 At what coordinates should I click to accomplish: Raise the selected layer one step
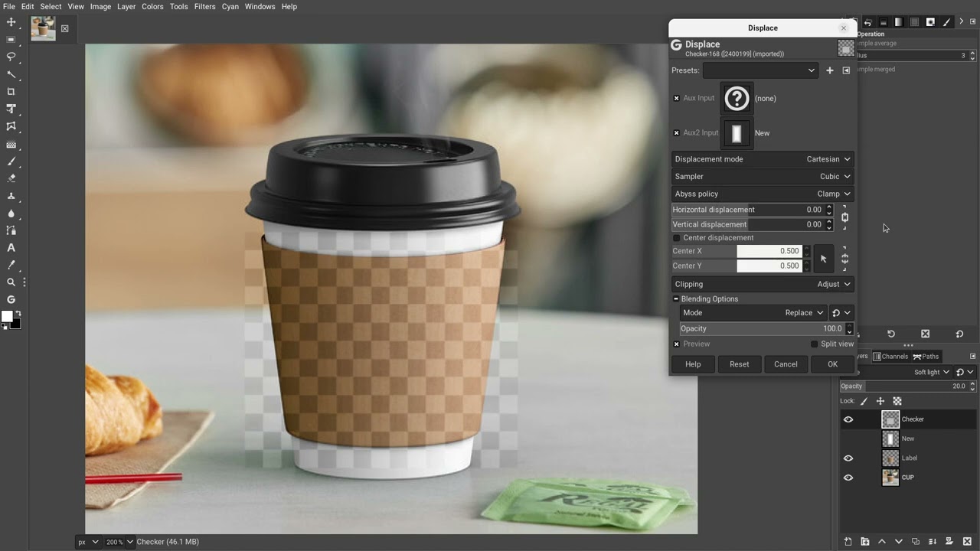[x=881, y=541]
